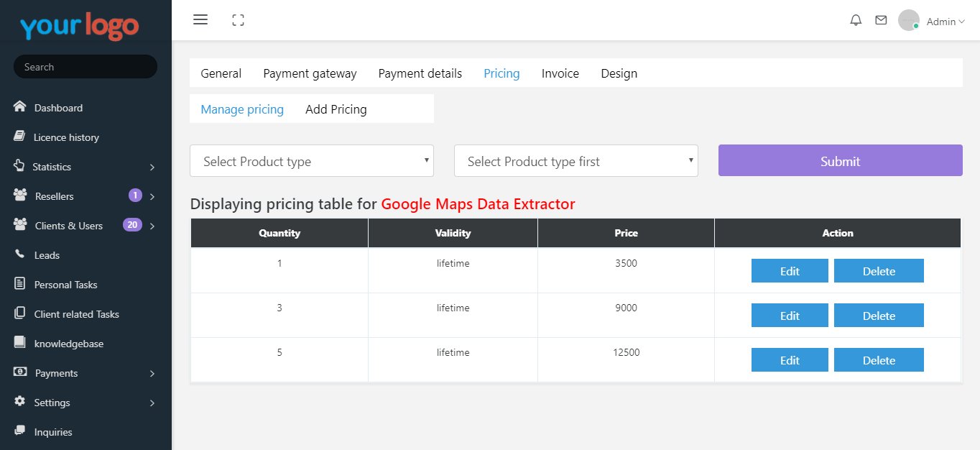Switch to the Payment gateway tab

coord(310,73)
